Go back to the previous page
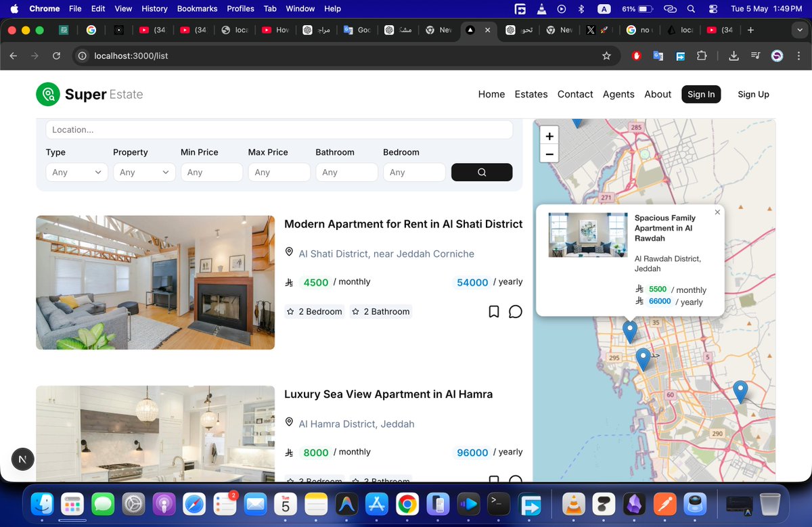 pyautogui.click(x=14, y=55)
